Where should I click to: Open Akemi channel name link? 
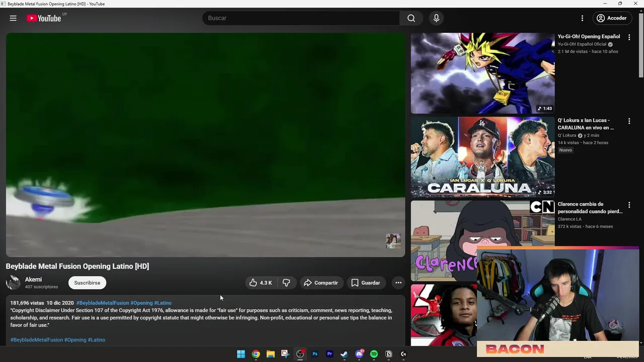click(x=33, y=280)
